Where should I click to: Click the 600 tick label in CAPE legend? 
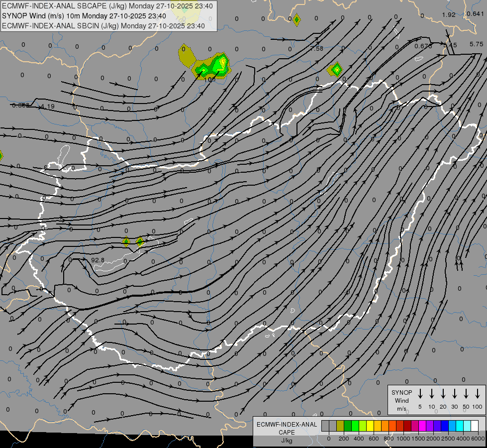click(x=374, y=439)
